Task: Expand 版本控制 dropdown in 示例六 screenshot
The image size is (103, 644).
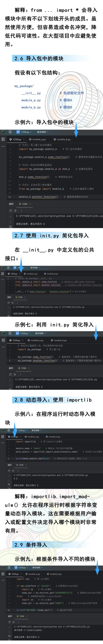Action: (43, 132)
